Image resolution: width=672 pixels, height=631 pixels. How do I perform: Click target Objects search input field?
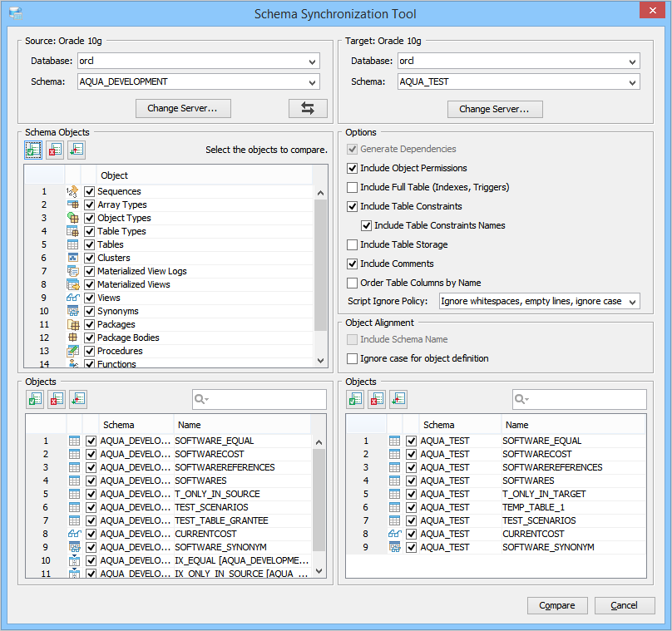coord(580,399)
